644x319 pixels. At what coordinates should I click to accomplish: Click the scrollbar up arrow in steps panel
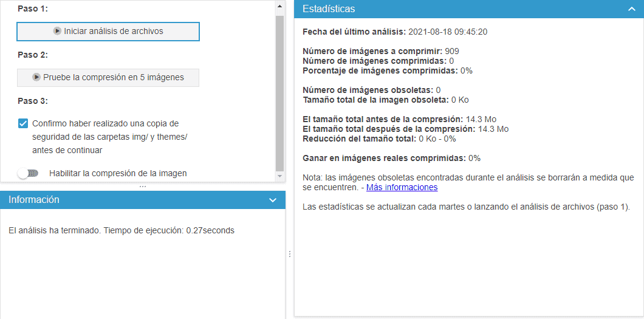click(x=279, y=7)
